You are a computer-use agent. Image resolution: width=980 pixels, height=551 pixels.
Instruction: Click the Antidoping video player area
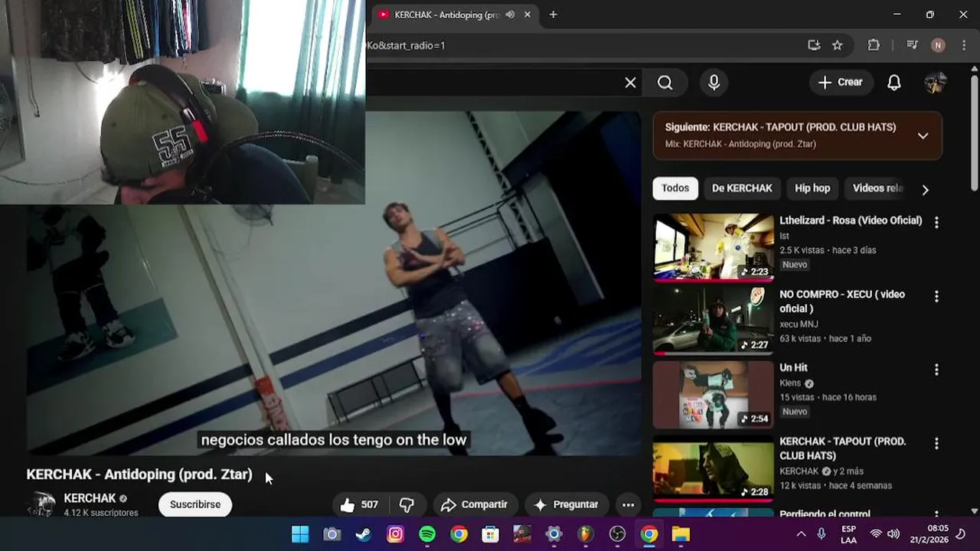[334, 283]
